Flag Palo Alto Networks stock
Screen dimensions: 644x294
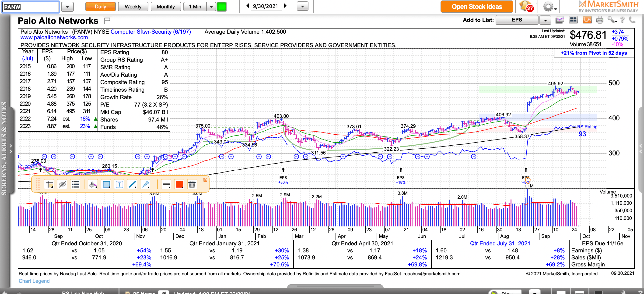(x=107, y=21)
